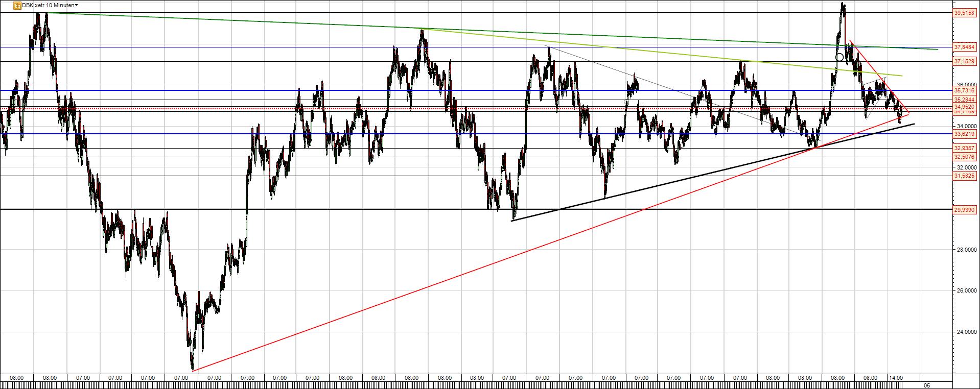Click the 37,8484 price level label
The width and height of the screenshot is (980, 389).
(x=965, y=47)
